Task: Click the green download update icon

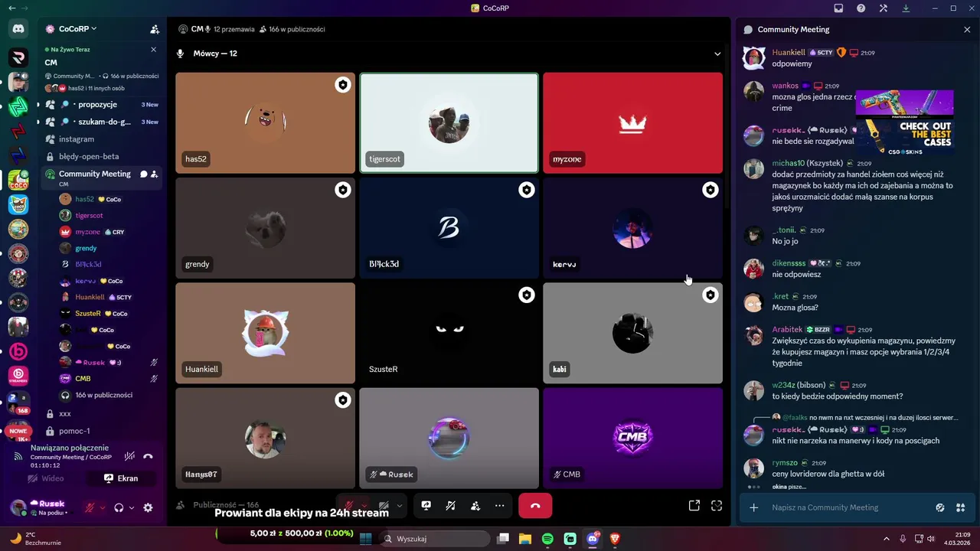Action: point(906,8)
